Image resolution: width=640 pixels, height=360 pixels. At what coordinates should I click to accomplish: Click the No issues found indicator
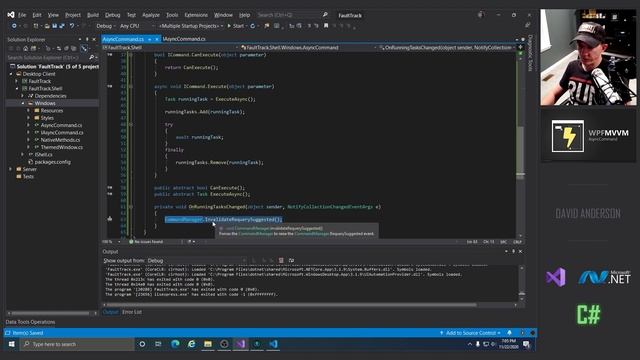146,242
